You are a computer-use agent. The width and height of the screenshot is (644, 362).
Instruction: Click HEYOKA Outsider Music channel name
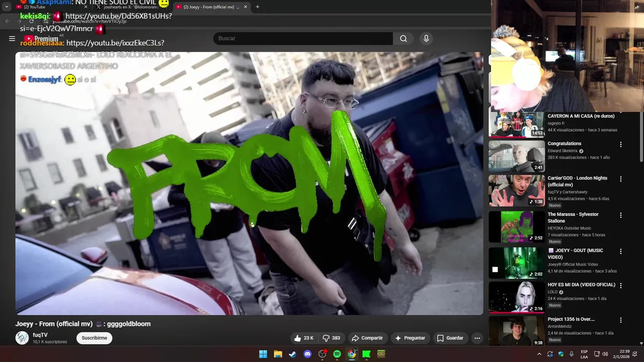coord(570,228)
